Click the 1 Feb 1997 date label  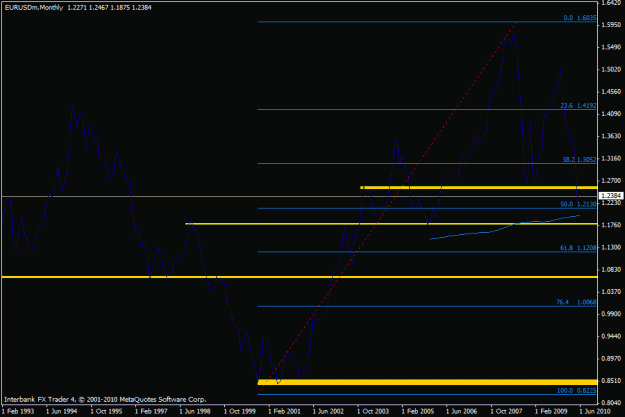point(151,411)
